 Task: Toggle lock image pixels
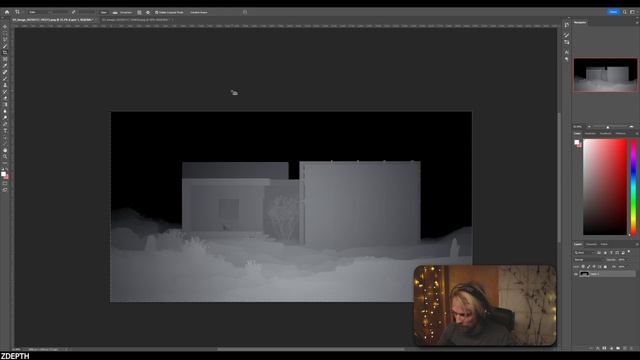pyautogui.click(x=588, y=267)
